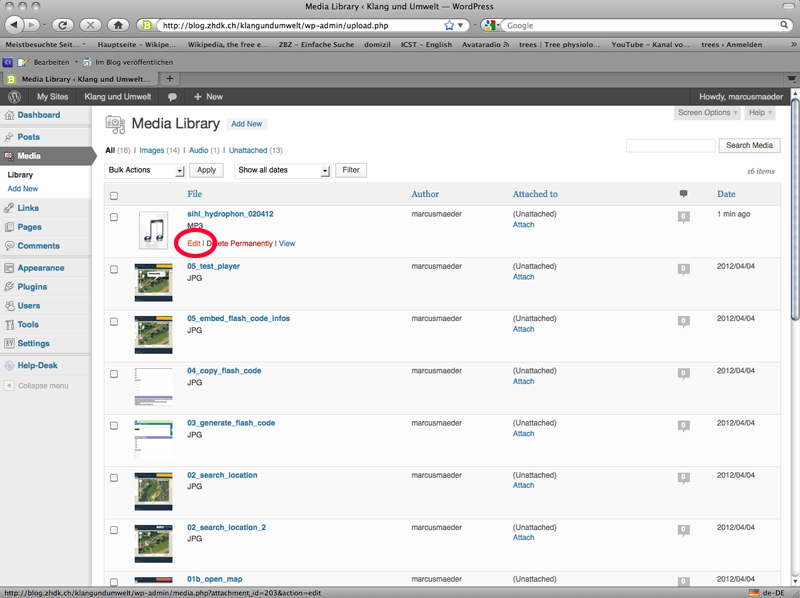Open a new browser tab with plus

pyautogui.click(x=170, y=78)
